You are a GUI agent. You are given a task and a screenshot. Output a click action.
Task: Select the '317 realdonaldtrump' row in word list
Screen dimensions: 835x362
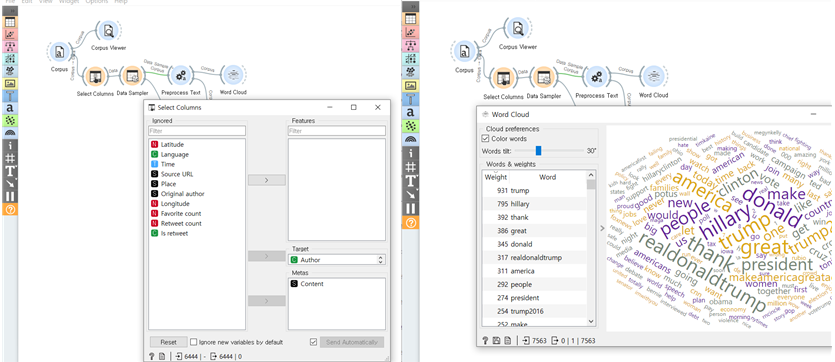[534, 257]
